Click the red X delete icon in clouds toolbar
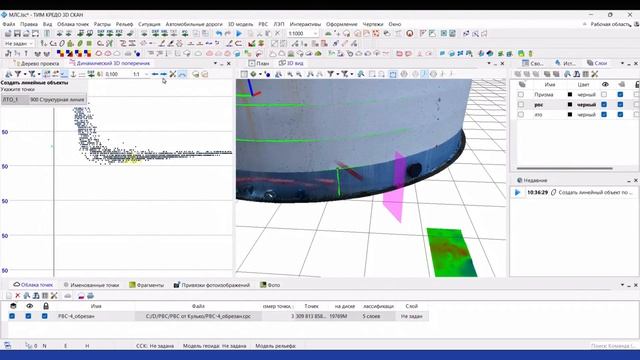 point(18,296)
